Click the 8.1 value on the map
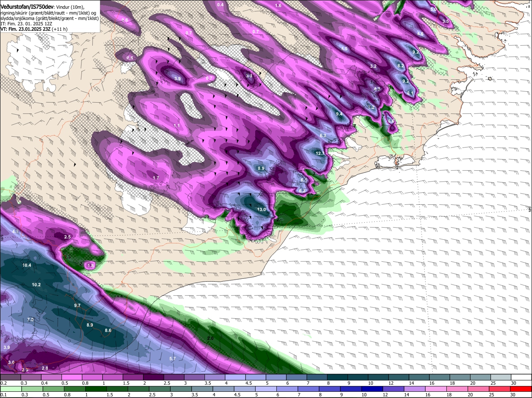The width and height of the screenshot is (532, 398). pos(410,93)
